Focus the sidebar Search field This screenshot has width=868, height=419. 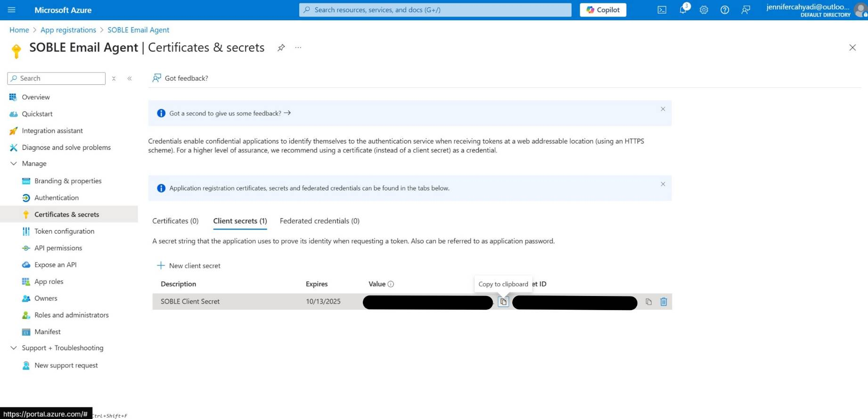[57, 79]
